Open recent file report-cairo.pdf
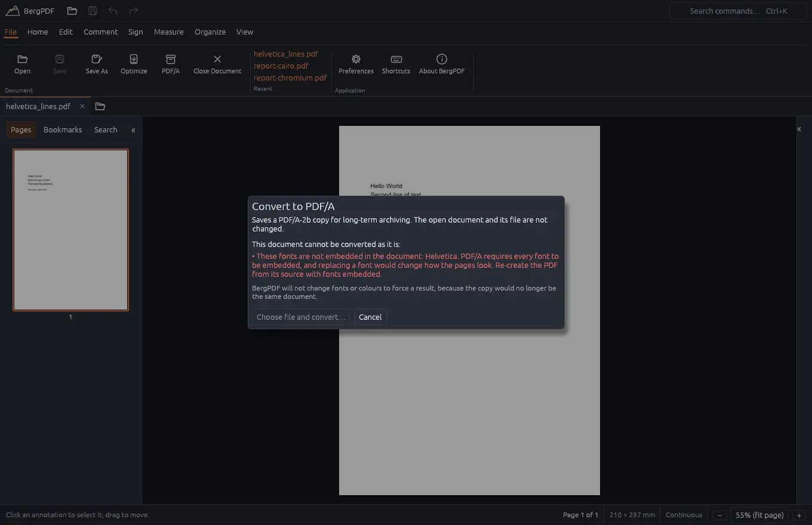Viewport: 812px width, 525px height. tap(281, 66)
